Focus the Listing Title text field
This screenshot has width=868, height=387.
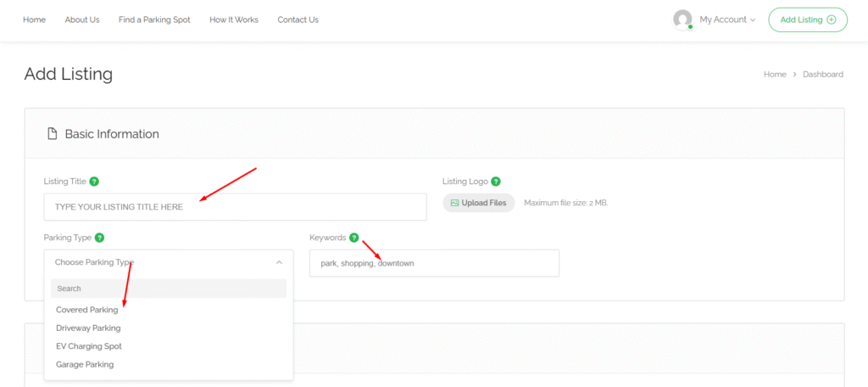coord(235,207)
